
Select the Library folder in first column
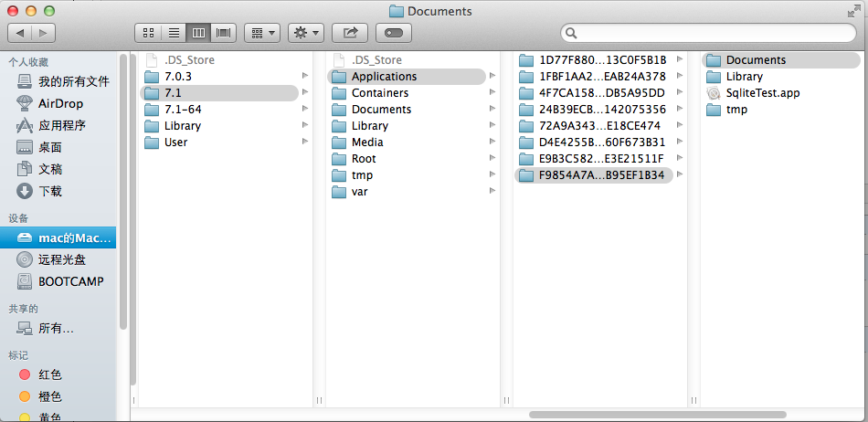pyautogui.click(x=221, y=125)
